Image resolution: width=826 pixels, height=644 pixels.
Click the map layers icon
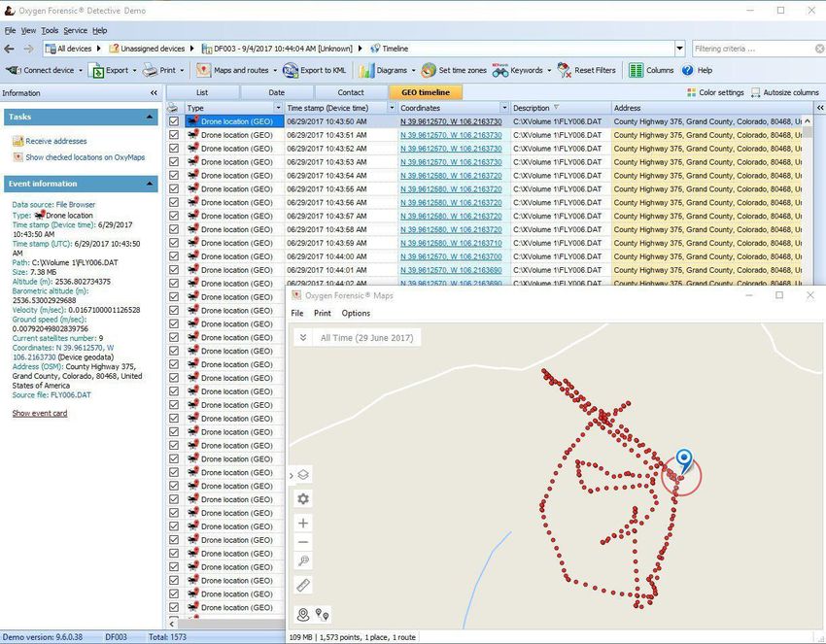pyautogui.click(x=303, y=475)
